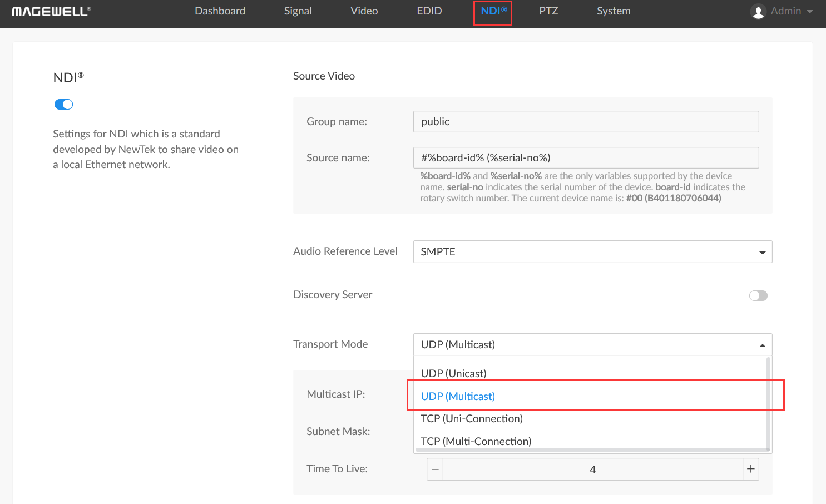The height and width of the screenshot is (504, 826).
Task: Open the Audio Reference Level dropdown
Action: [592, 251]
